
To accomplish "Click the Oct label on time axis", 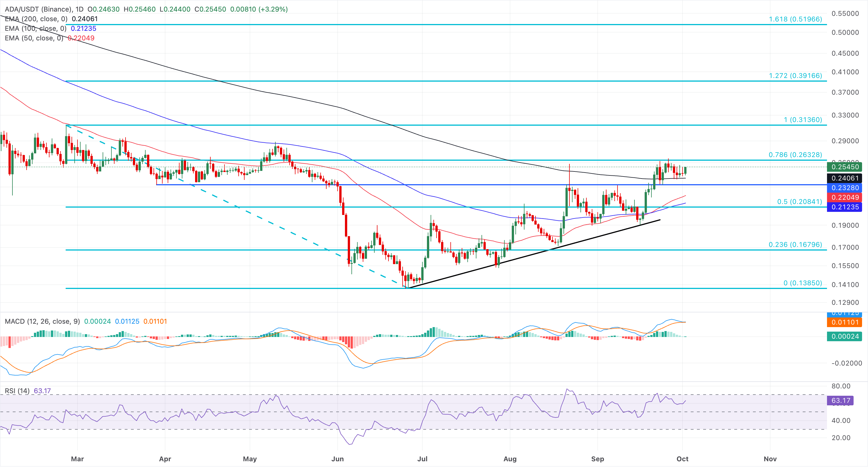I will (682, 459).
